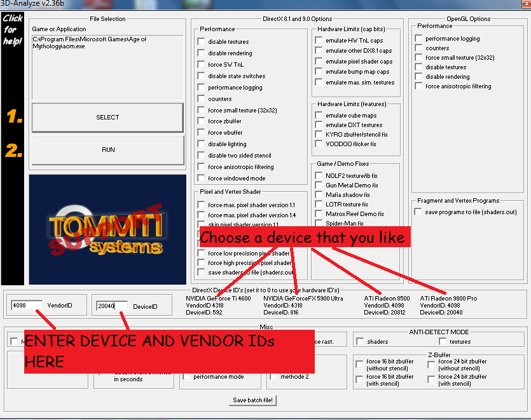Check Spider-Man fix
The image size is (531, 420).
tap(319, 223)
